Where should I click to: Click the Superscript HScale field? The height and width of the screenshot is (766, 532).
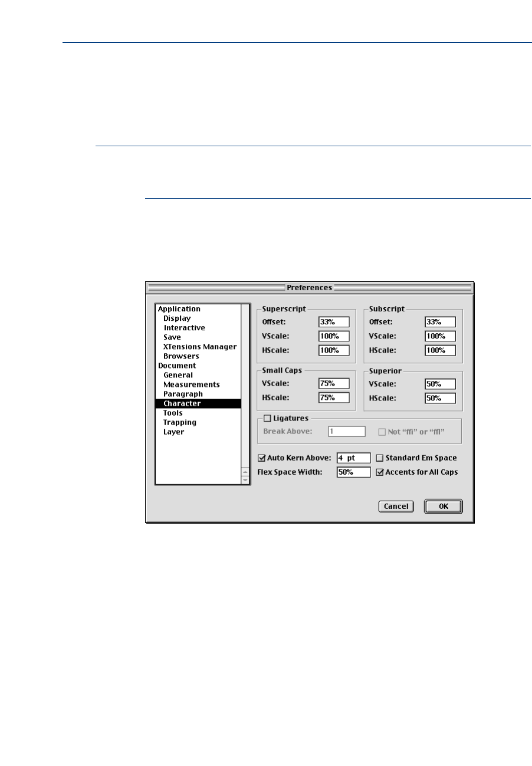tap(334, 350)
